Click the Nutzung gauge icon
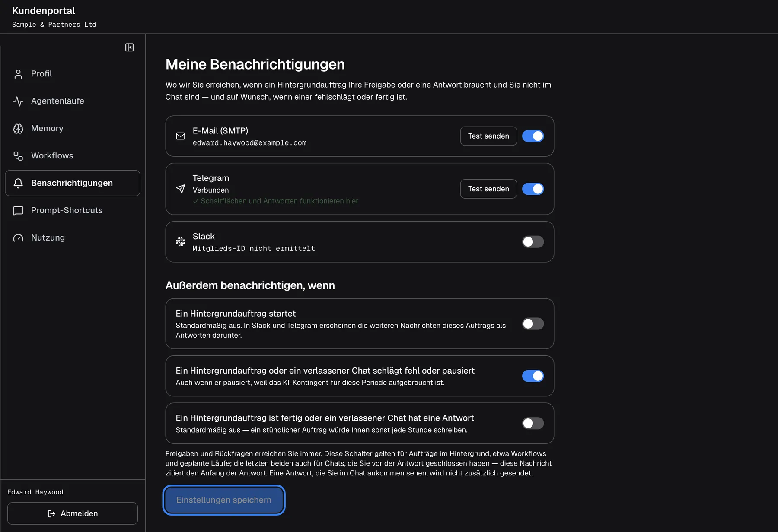Image resolution: width=778 pixels, height=532 pixels. point(18,238)
